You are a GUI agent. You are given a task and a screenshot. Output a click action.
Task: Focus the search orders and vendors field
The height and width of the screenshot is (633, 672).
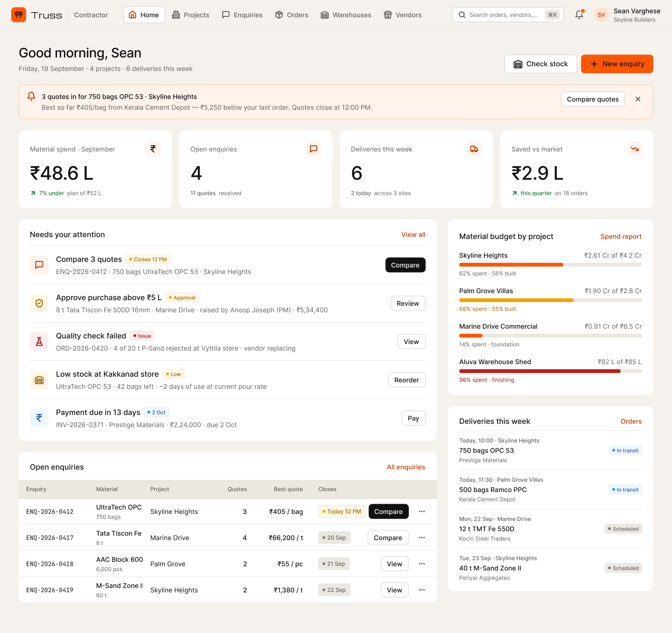click(x=508, y=15)
